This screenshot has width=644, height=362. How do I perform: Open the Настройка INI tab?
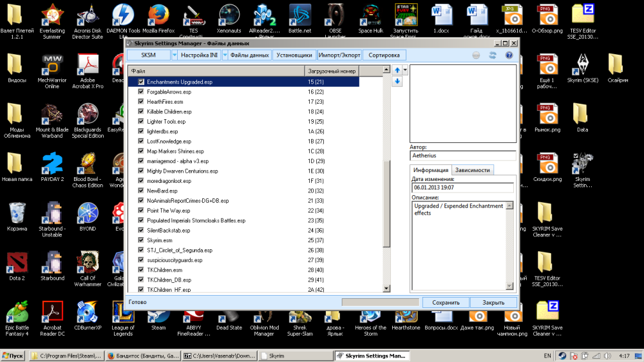pyautogui.click(x=199, y=55)
